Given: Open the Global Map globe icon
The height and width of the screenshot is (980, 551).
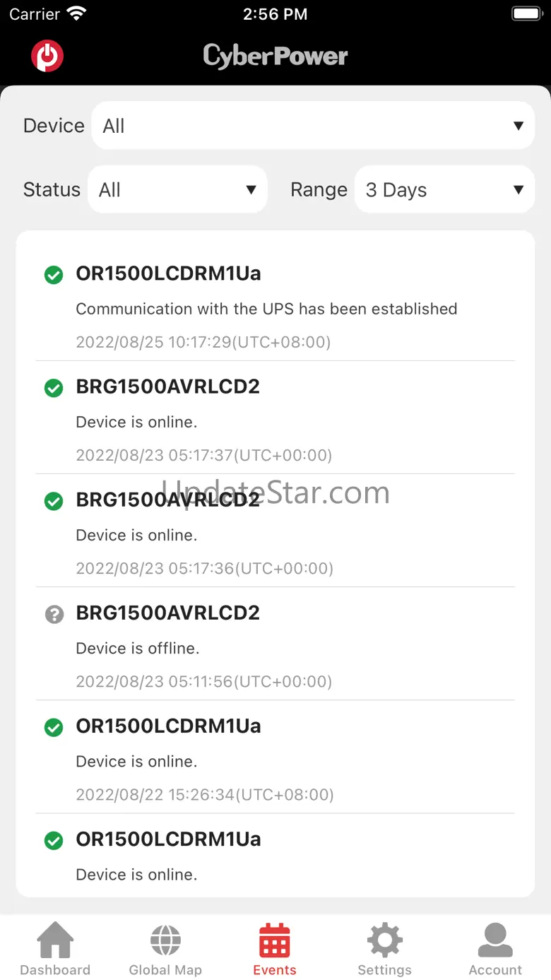Looking at the screenshot, I should coord(165,940).
